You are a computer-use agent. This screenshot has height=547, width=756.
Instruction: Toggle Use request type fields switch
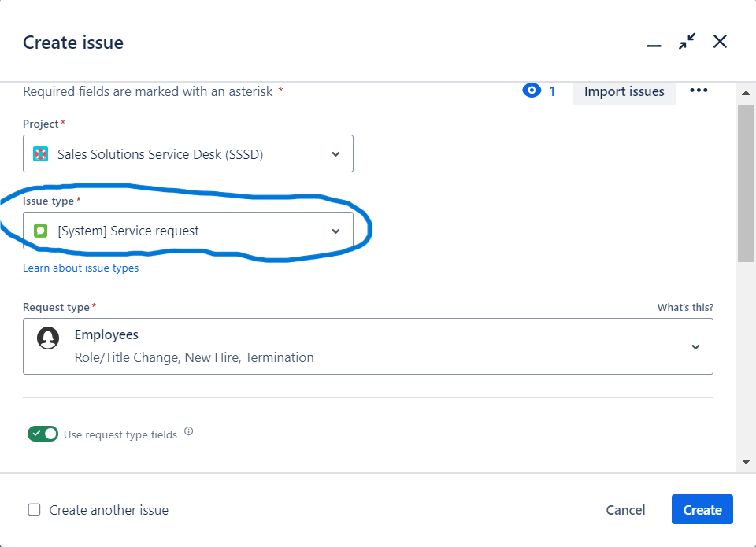(43, 434)
